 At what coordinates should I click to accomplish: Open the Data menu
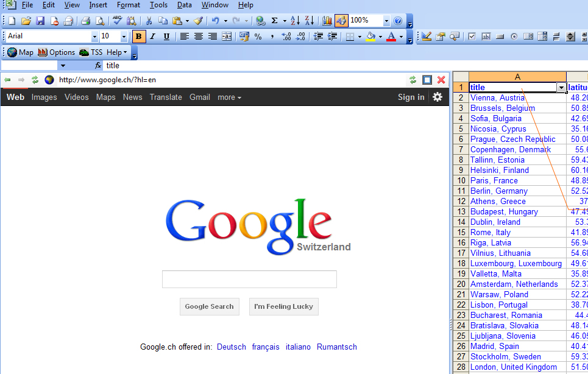[x=185, y=5]
